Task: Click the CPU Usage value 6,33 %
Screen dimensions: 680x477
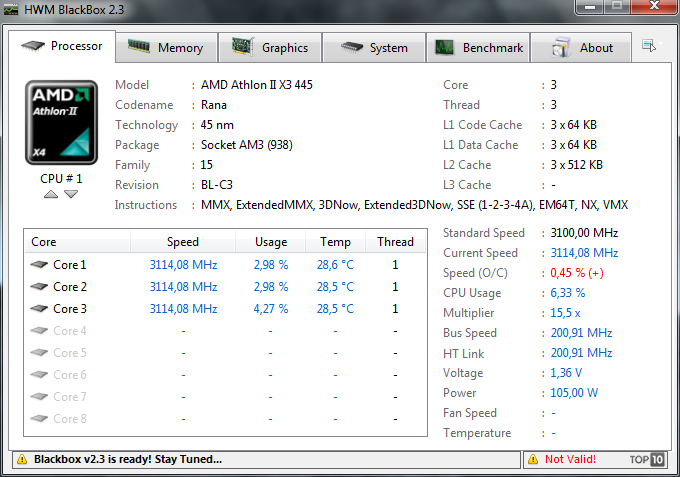Action: point(568,293)
